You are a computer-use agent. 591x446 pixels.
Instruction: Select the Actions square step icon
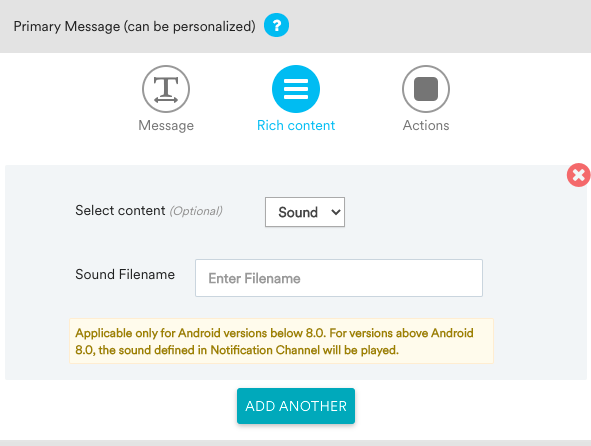426,89
